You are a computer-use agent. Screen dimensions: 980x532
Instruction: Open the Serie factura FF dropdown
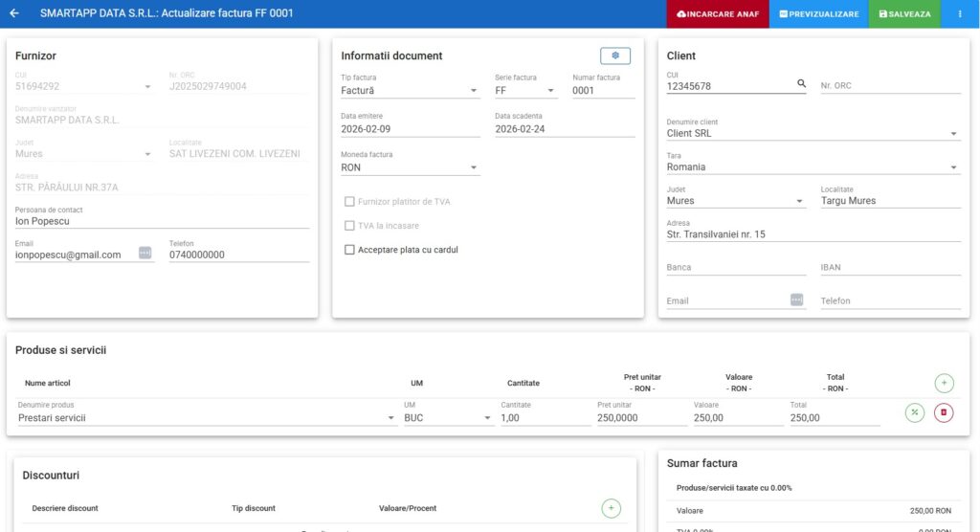point(525,91)
